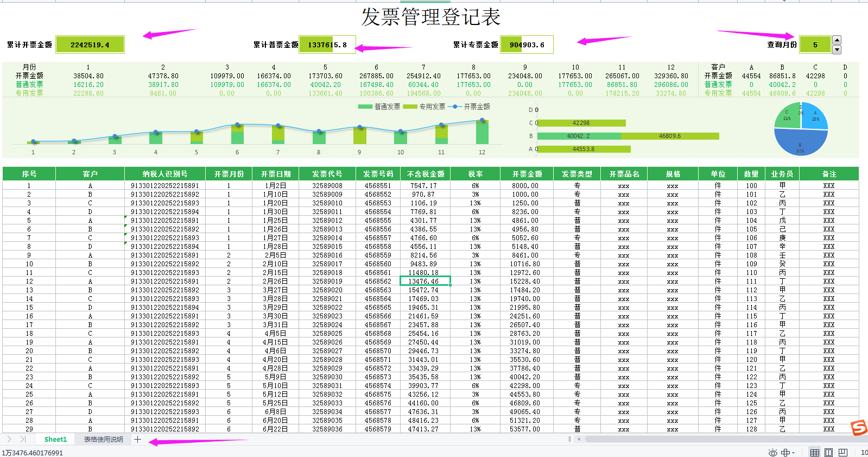Go to the next sheet arrow

[9, 439]
